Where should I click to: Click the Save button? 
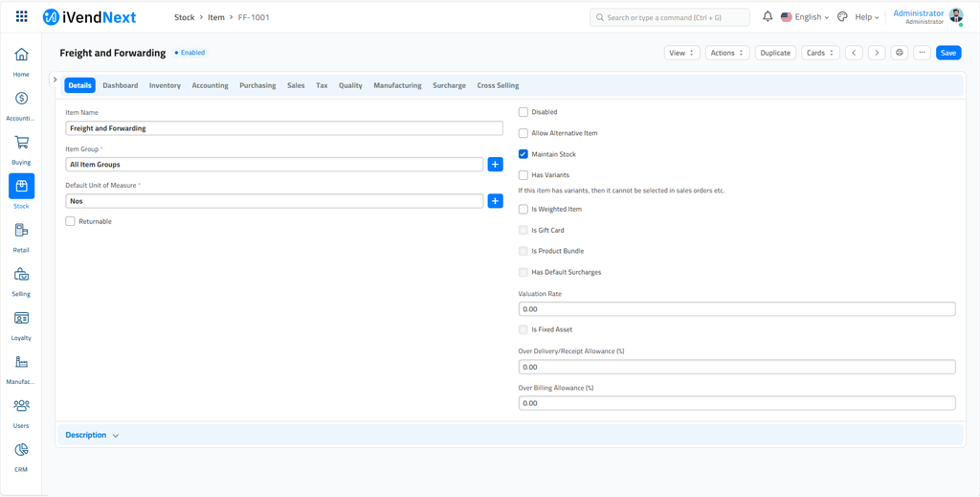tap(947, 53)
